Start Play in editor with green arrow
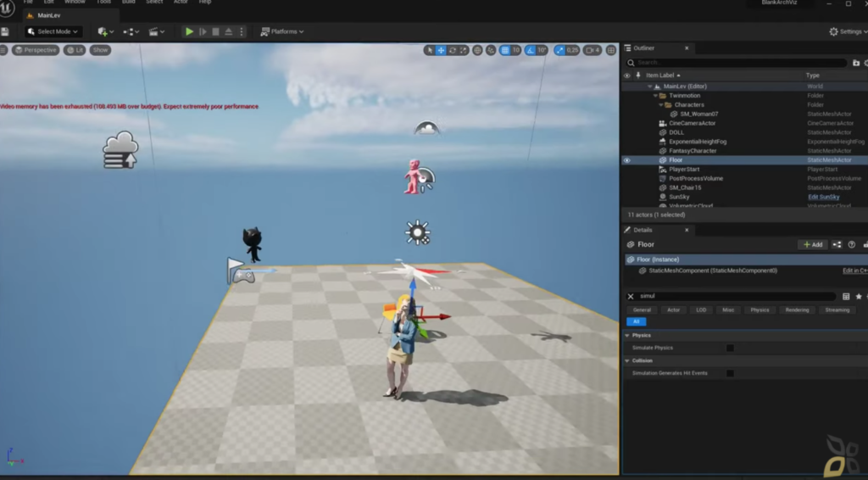868x480 pixels. pyautogui.click(x=189, y=31)
